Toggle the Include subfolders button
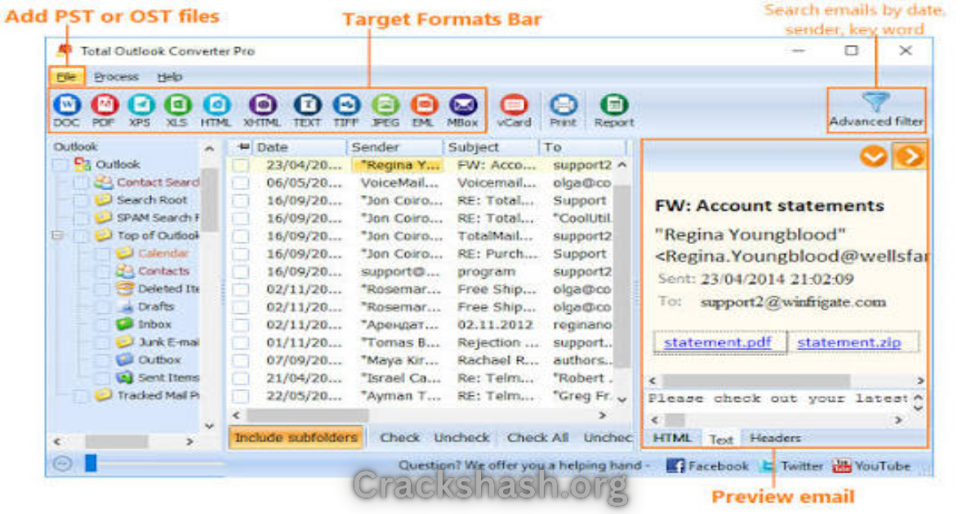Image resolution: width=980 pixels, height=514 pixels. [x=296, y=437]
